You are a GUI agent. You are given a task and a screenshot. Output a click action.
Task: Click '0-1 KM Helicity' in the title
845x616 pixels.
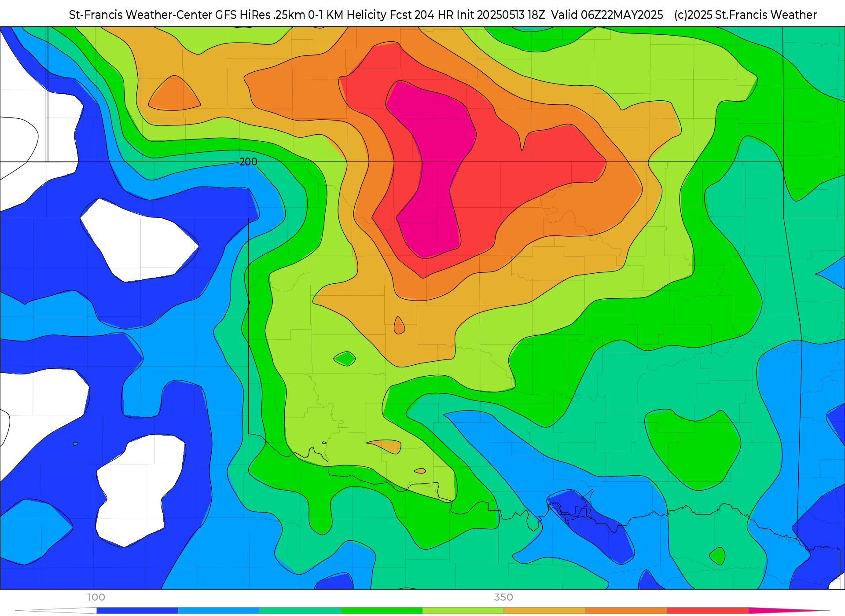pos(347,15)
